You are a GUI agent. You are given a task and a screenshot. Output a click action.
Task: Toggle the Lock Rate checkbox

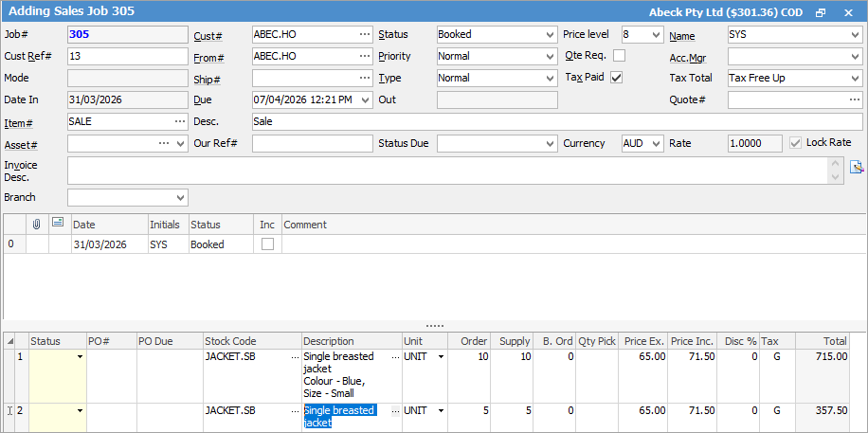[796, 143]
